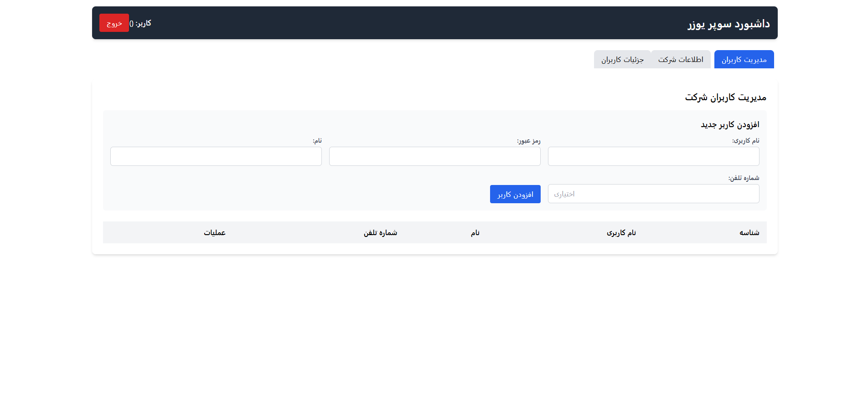Image resolution: width=868 pixels, height=416 pixels.
Task: Click the افزودن کاربر جدید heading
Action: coord(730,124)
